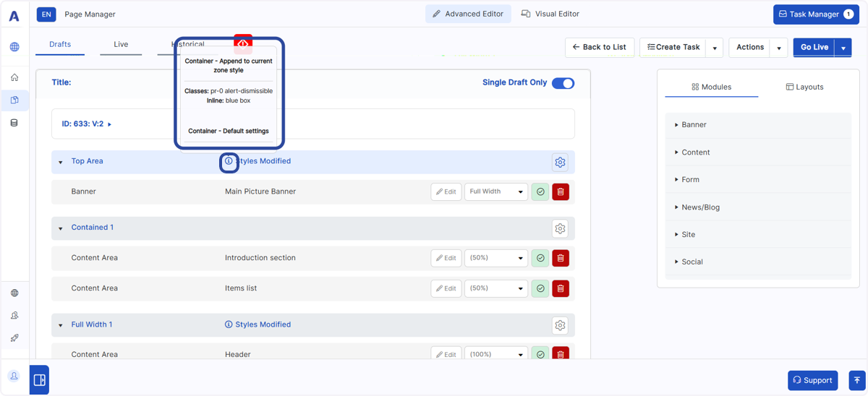868x396 pixels.
Task: Open Create Task dropdown arrow
Action: (x=715, y=48)
